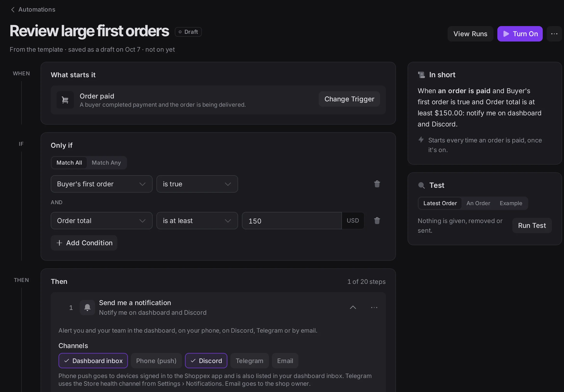Click the magnifier icon next to Test
Viewport: 564px width, 392px height.
(x=421, y=185)
